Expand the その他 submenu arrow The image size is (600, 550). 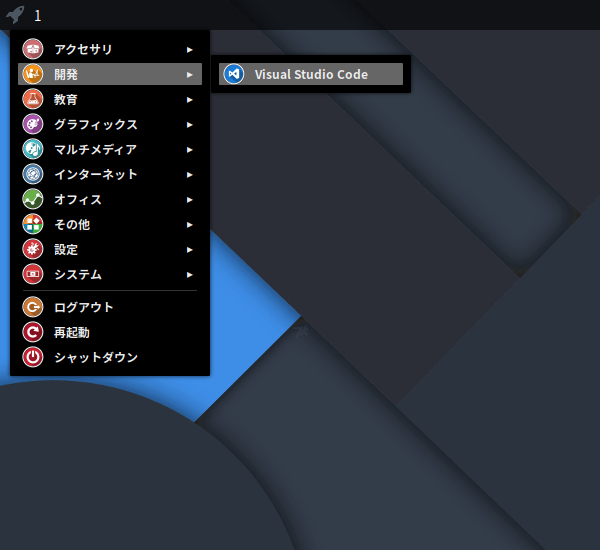coord(189,225)
